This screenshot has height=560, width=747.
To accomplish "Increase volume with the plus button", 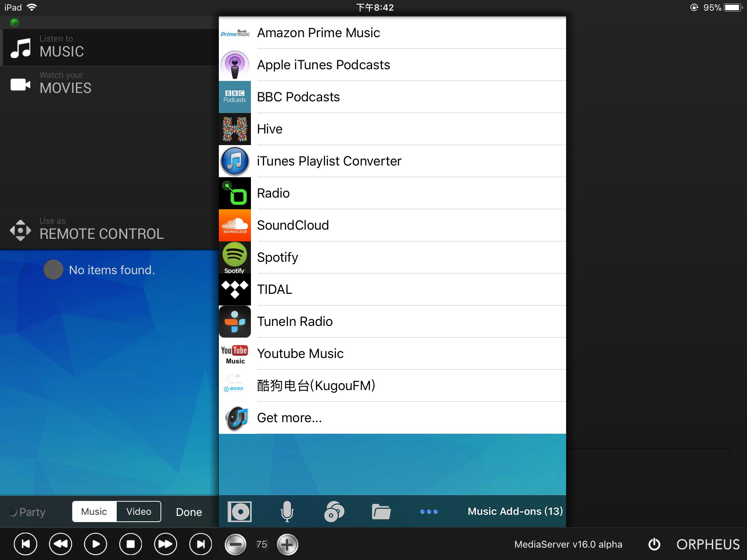I will (287, 545).
